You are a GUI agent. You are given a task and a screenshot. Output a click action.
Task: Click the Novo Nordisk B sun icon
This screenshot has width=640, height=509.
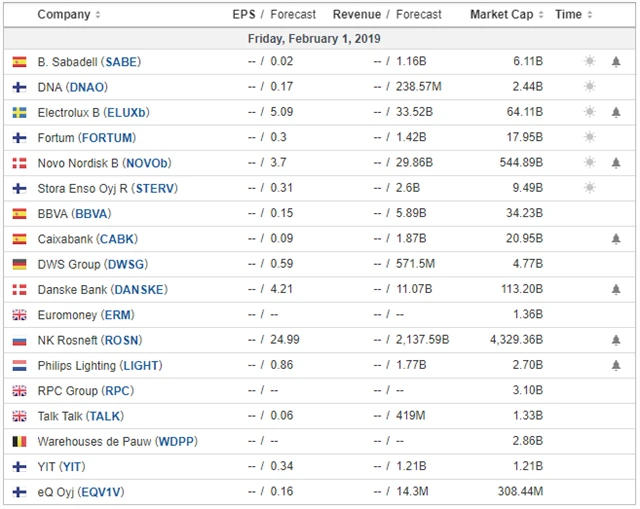[x=590, y=163]
